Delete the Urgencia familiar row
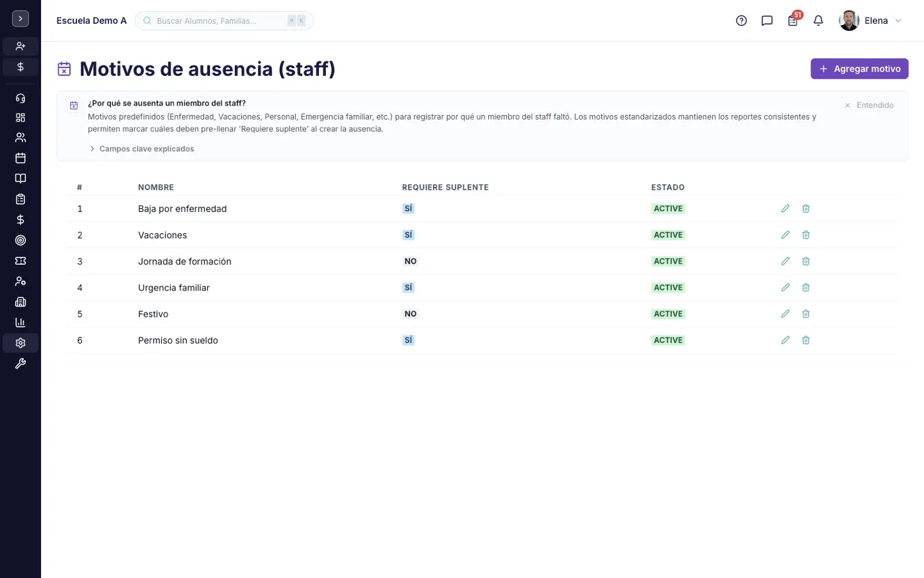 806,287
